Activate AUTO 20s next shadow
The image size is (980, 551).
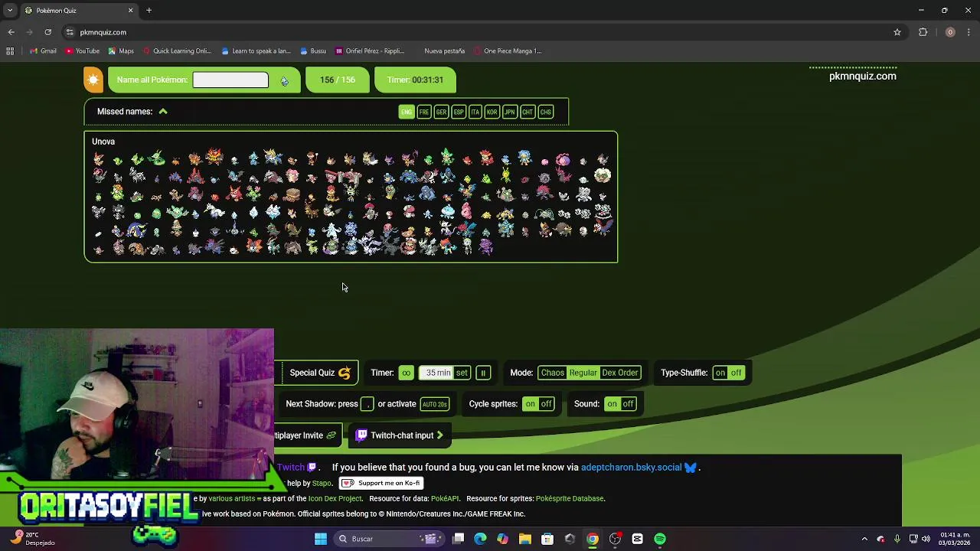click(x=434, y=404)
